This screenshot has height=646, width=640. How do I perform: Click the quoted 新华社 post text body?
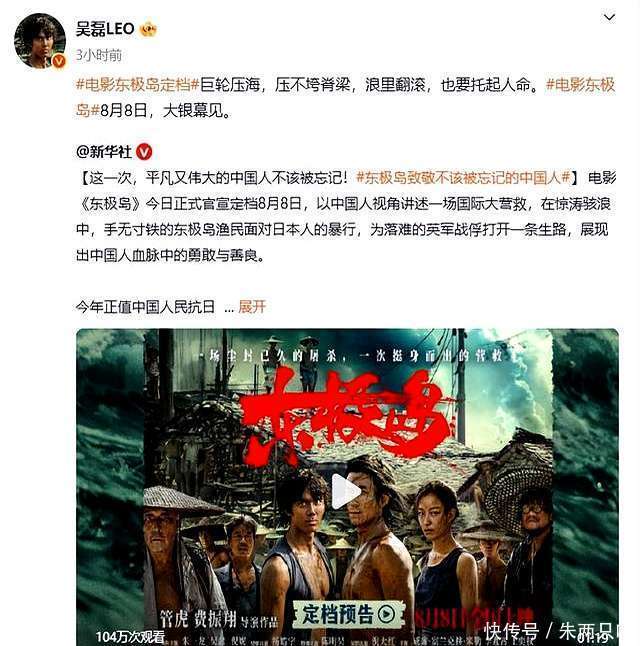click(345, 217)
